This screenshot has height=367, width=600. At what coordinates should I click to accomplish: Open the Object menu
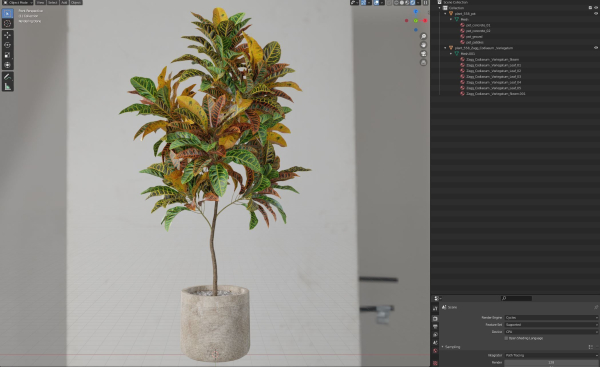pos(76,2)
